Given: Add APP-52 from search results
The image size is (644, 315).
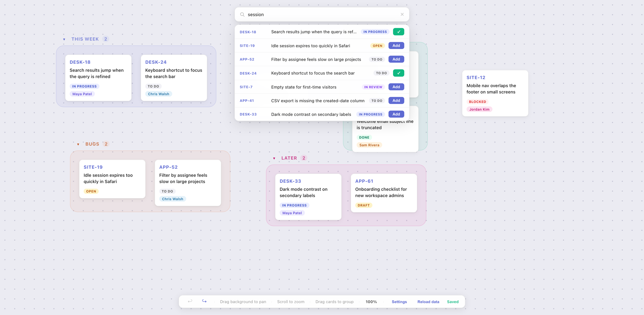Looking at the screenshot, I should pyautogui.click(x=396, y=59).
